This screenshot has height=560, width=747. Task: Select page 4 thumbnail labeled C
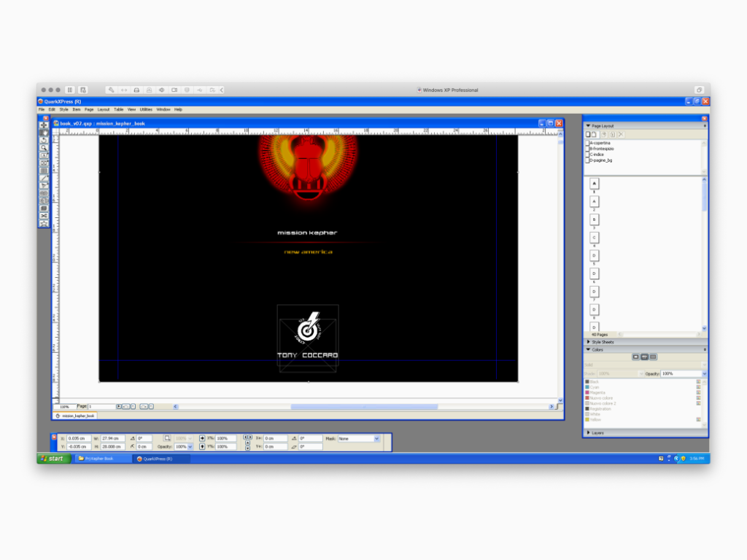pyautogui.click(x=594, y=238)
